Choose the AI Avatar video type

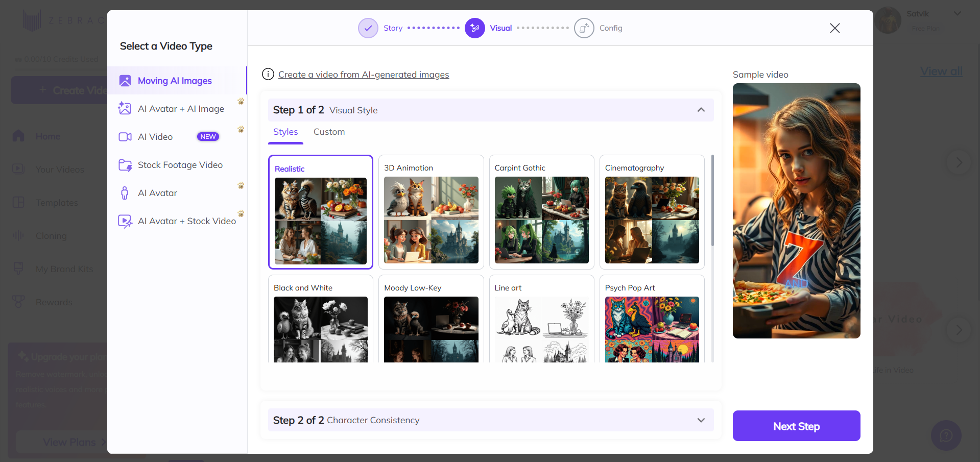point(158,192)
